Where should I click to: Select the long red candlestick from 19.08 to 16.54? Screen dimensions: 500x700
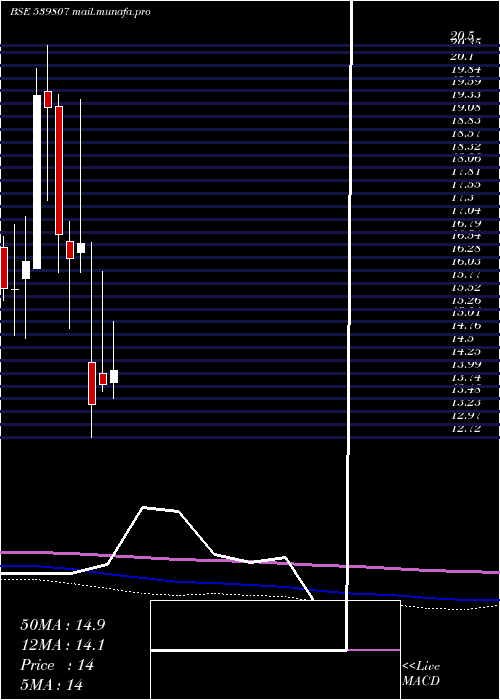pos(59,170)
